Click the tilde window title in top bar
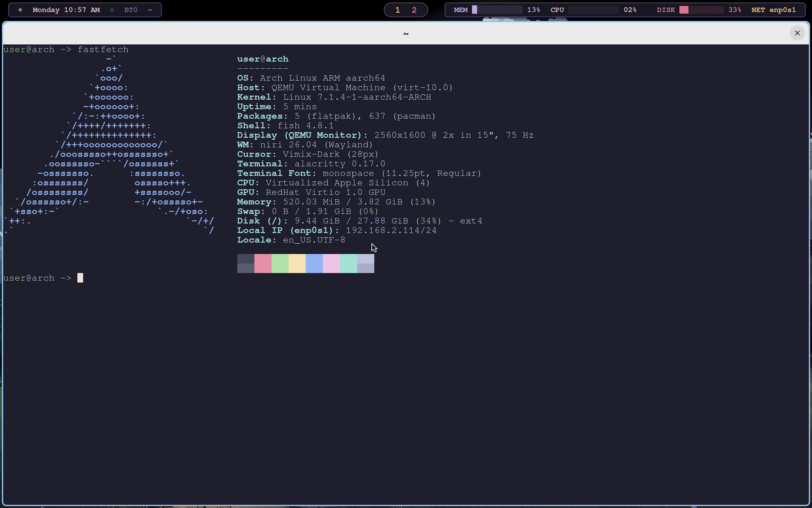Image resolution: width=812 pixels, height=508 pixels. click(x=150, y=10)
